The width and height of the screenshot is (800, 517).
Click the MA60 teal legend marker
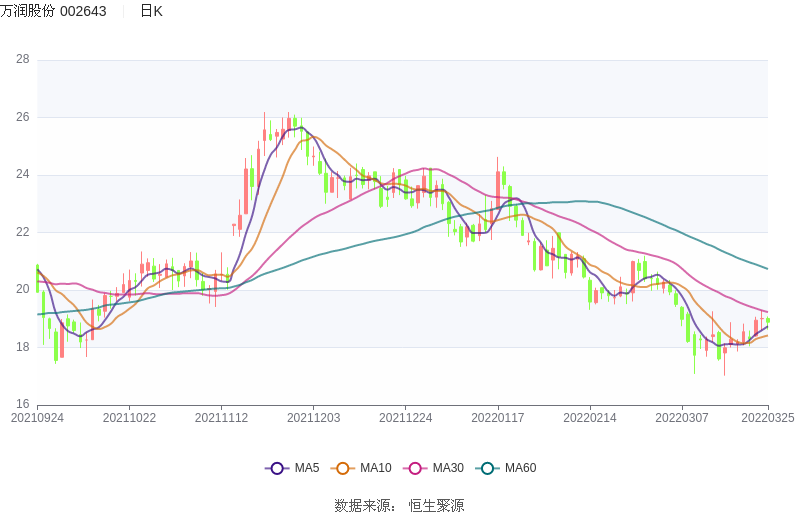(488, 468)
